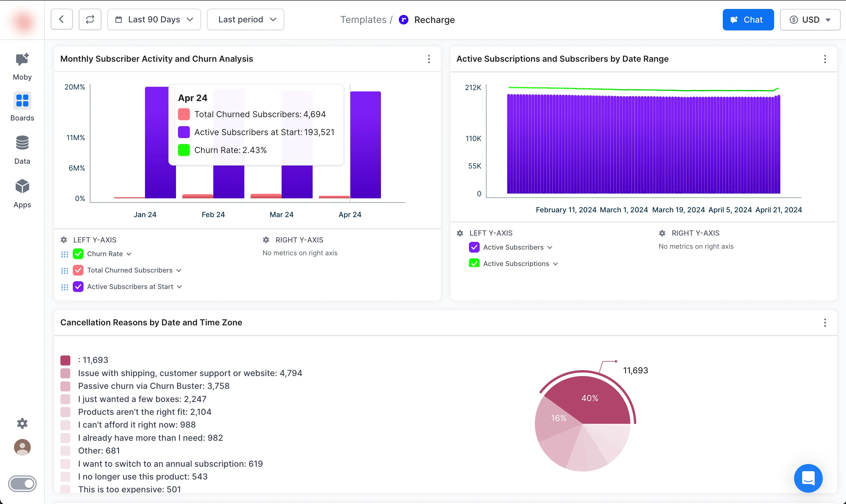Uncheck Total Churned Subscribers checkbox
846x504 pixels.
click(x=78, y=270)
